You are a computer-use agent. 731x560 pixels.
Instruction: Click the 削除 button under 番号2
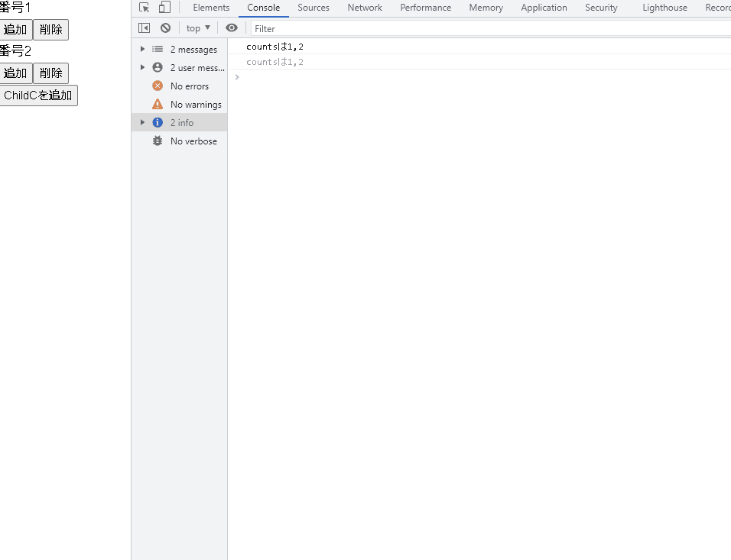coord(50,73)
